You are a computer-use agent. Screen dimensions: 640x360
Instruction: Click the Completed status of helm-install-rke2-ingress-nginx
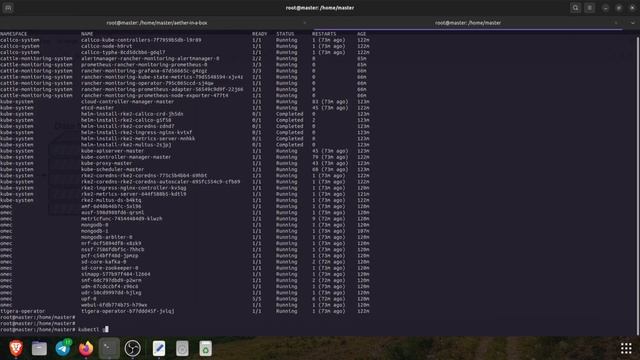pyautogui.click(x=289, y=132)
